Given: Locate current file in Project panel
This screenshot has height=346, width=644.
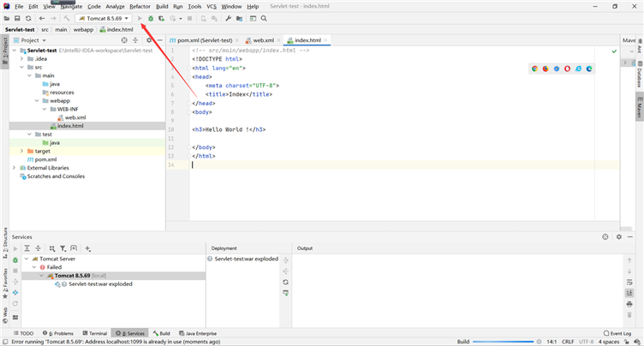Looking at the screenshot, I should pyautogui.click(x=124, y=40).
